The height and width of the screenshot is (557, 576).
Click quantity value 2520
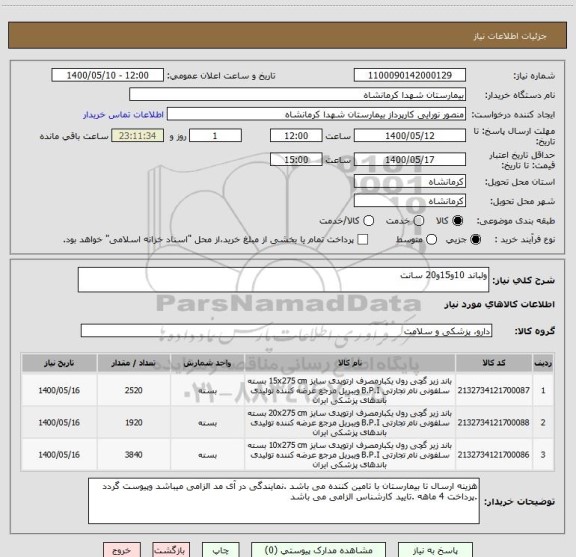(133, 390)
